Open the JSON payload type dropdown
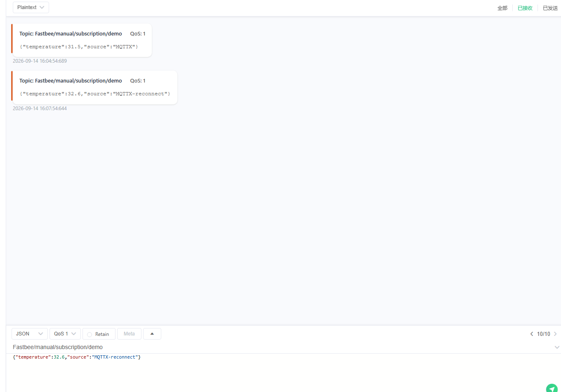The width and height of the screenshot is (561, 392). pos(30,334)
